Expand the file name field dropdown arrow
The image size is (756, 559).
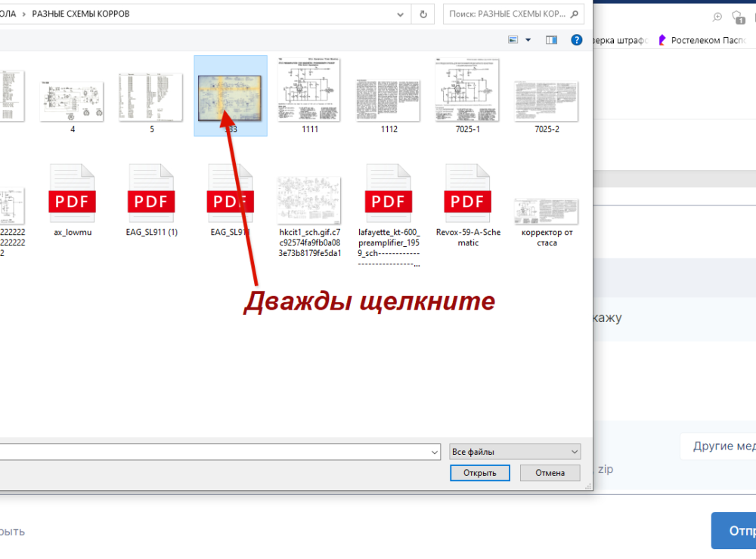click(x=434, y=452)
